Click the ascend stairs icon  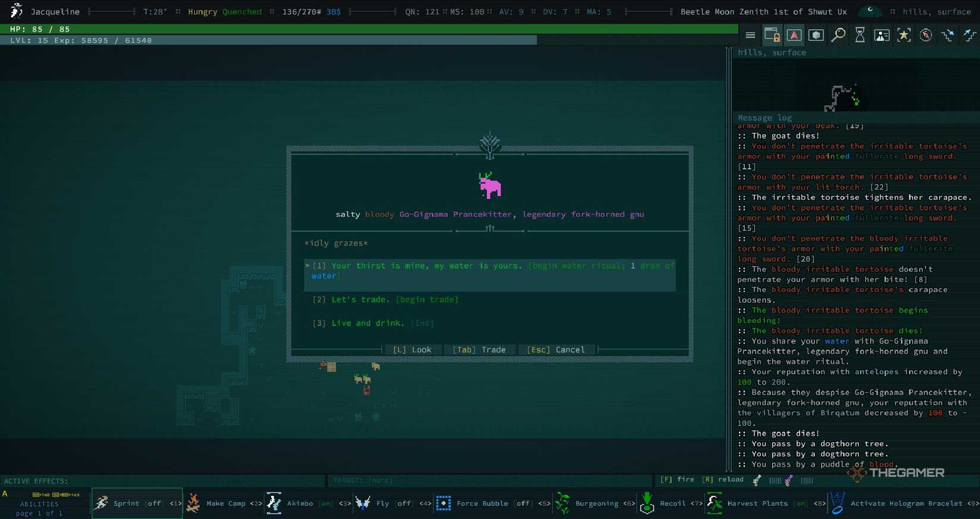point(969,35)
